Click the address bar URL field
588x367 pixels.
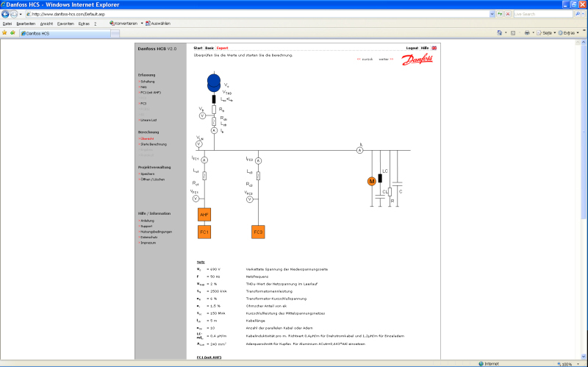257,14
